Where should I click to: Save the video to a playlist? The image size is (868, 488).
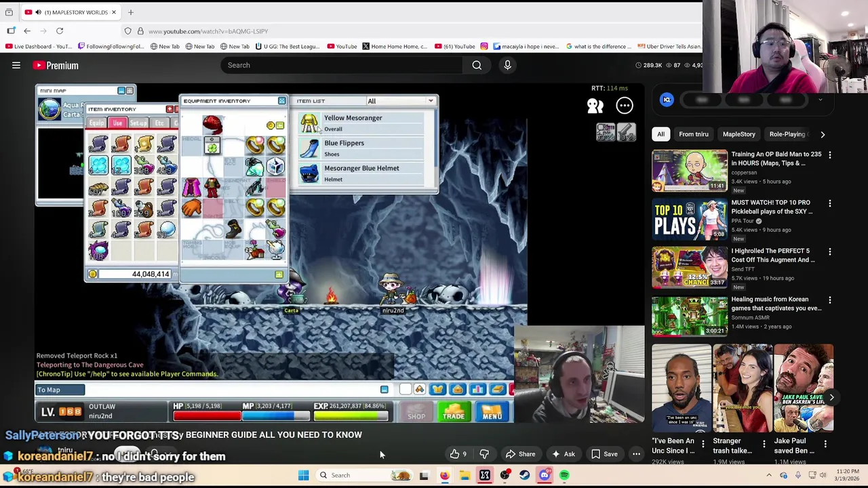tap(604, 454)
